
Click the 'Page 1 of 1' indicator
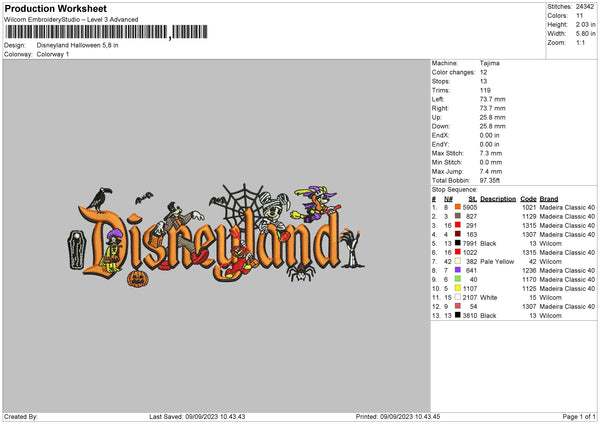579,417
